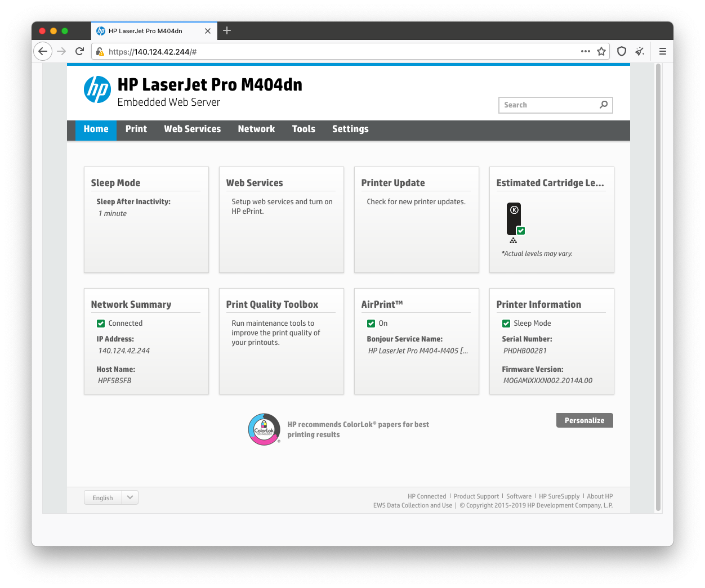The image size is (705, 588).
Task: Click the black cartridge level icon
Action: (514, 219)
